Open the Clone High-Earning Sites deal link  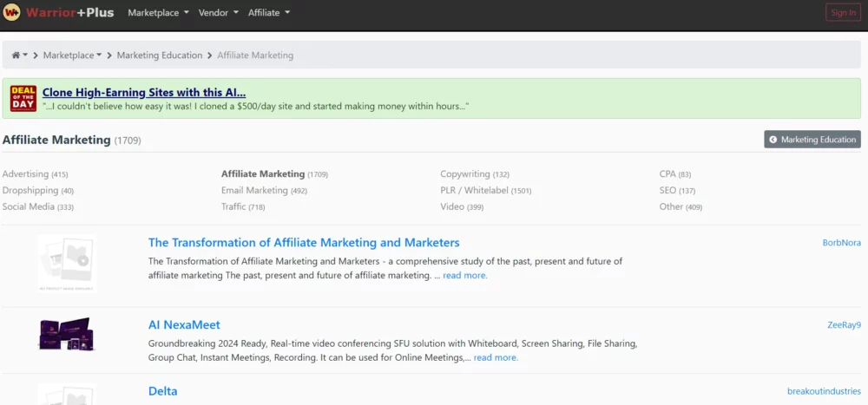144,93
